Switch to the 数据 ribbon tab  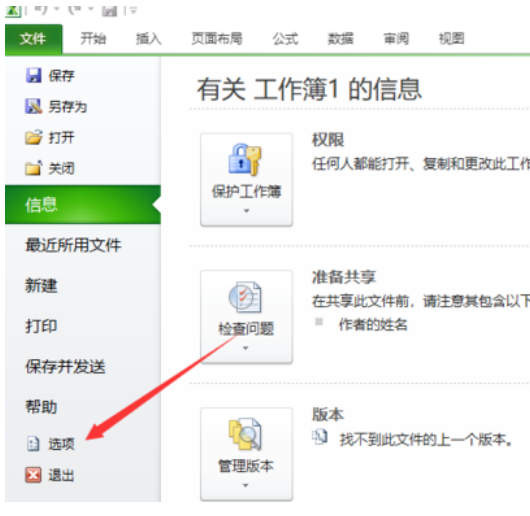pos(341,39)
